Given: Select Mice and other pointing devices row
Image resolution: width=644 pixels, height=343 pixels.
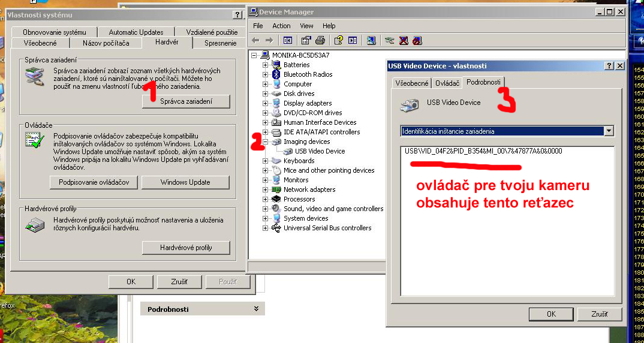Looking at the screenshot, I should click(329, 170).
